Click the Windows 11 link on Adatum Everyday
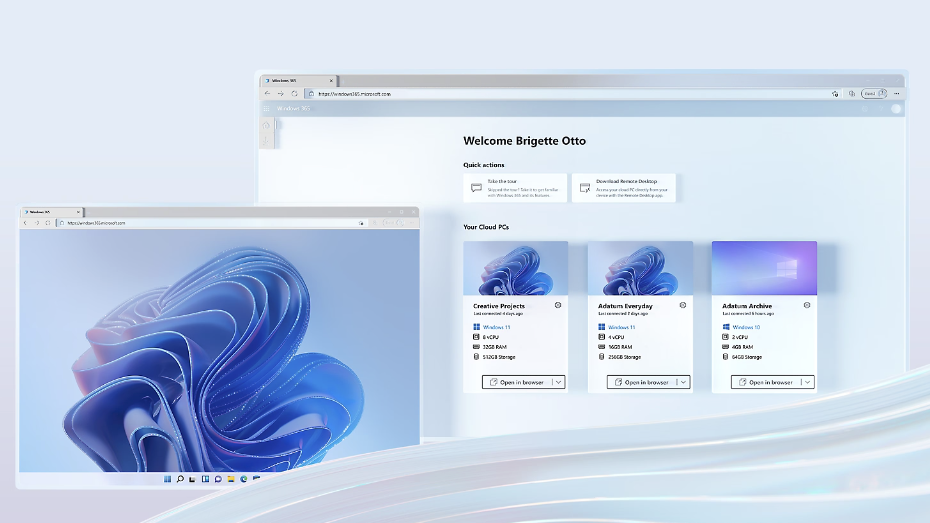This screenshot has height=523, width=930. tap(621, 327)
